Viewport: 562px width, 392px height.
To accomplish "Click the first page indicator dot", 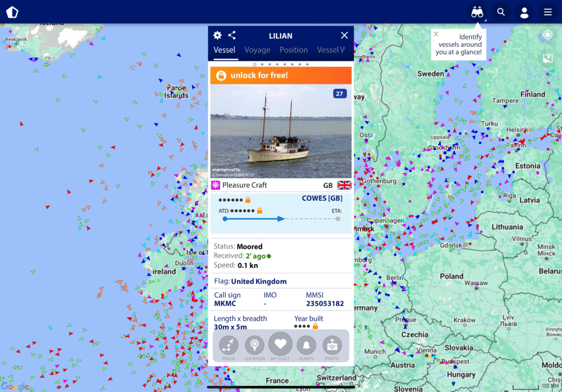I will (255, 65).
